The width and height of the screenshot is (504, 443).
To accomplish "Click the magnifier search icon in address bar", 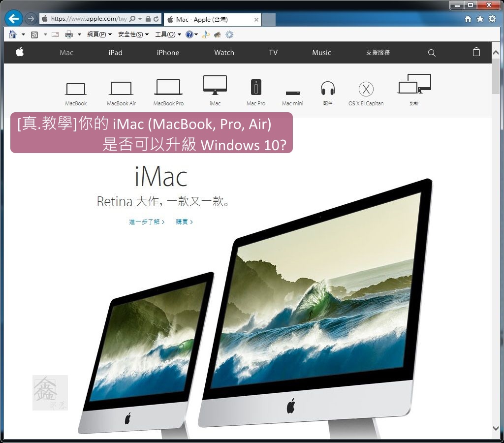I will point(132,19).
